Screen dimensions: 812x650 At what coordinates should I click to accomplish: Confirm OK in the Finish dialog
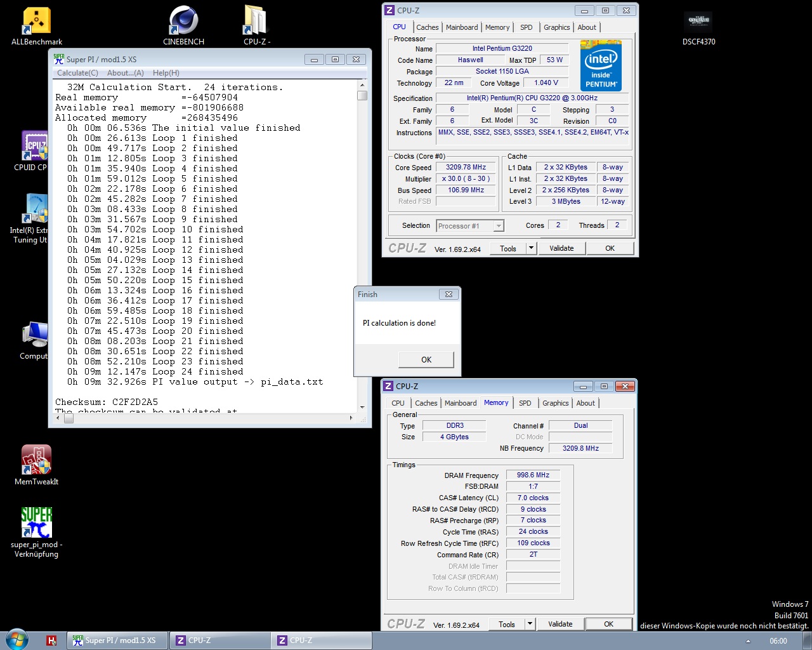426,360
